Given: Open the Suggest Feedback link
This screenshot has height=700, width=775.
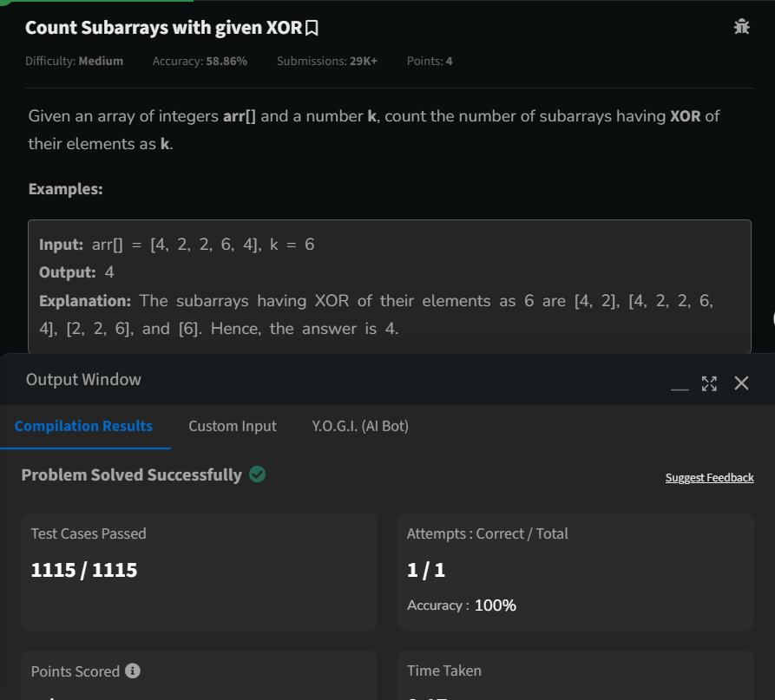Looking at the screenshot, I should coord(709,477).
